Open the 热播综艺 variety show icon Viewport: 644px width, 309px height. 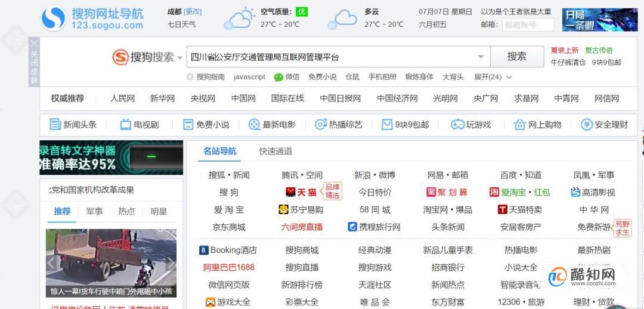point(321,125)
